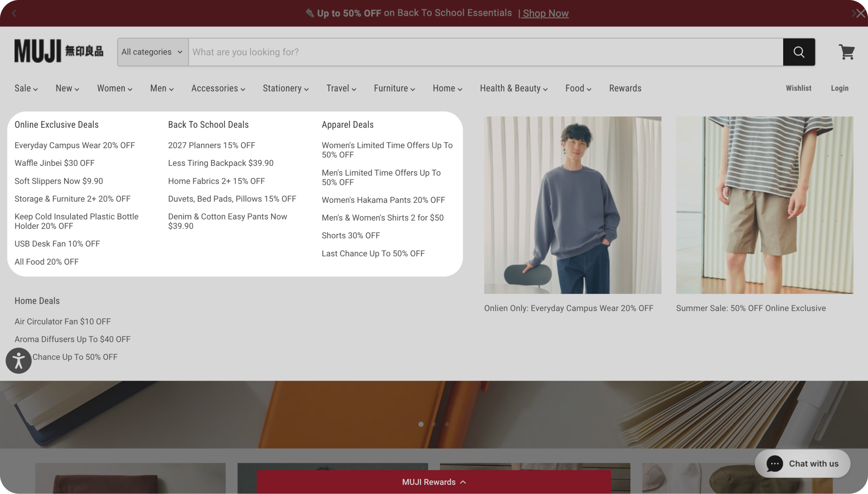Open Online Exclusive Deals heading

[56, 125]
